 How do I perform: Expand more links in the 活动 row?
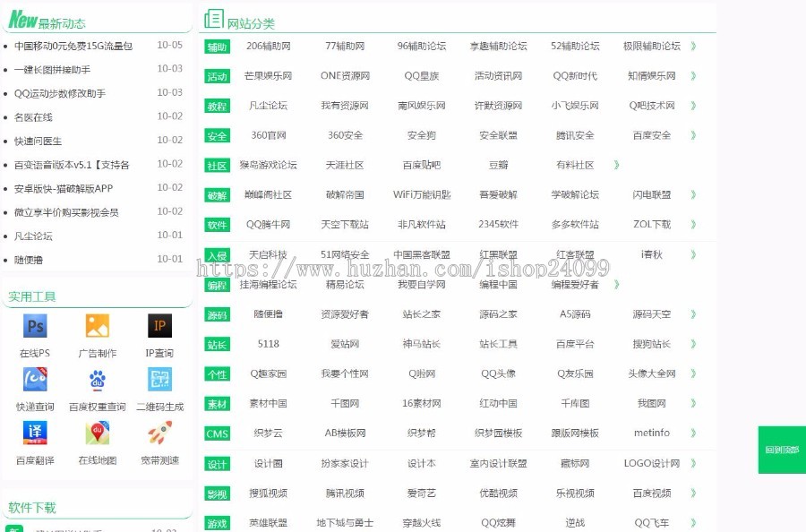(693, 76)
